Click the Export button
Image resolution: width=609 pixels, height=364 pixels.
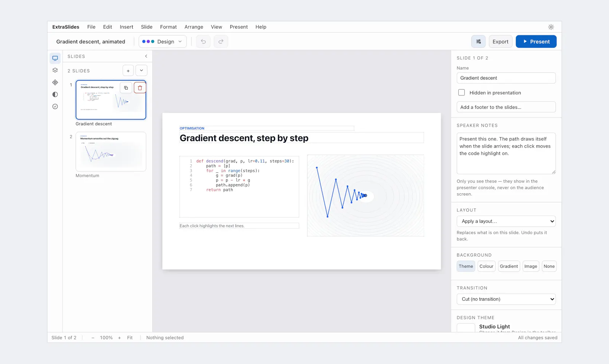[x=501, y=41]
